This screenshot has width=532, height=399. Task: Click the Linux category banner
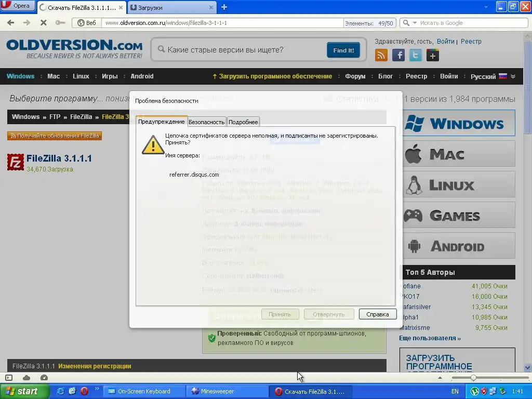coord(458,184)
